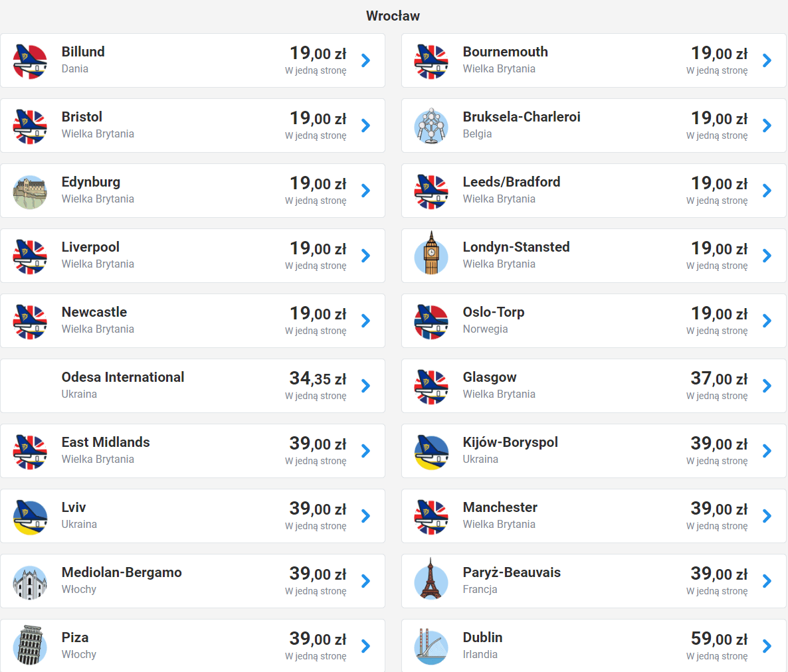Click the Oslo-Torp Norwegian flag plane icon
The width and height of the screenshot is (788, 672).
[x=431, y=321]
